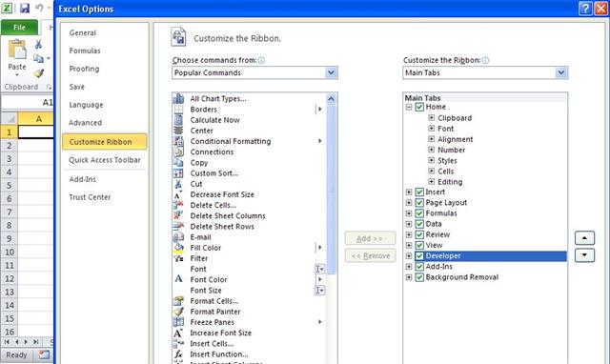Uncheck the Review tab checkbox

click(419, 235)
